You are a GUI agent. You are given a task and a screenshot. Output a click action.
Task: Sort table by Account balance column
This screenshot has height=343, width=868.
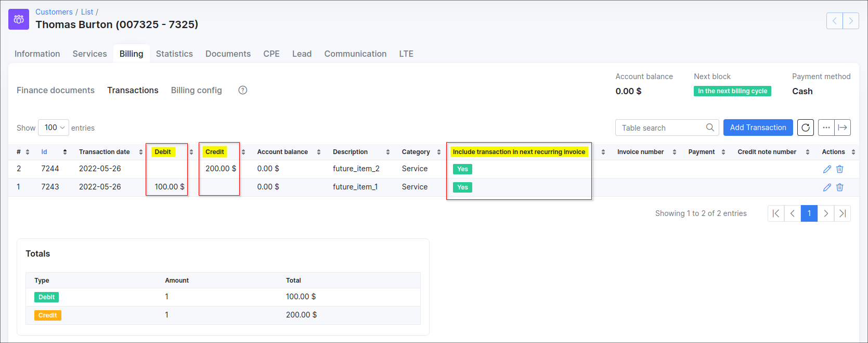pos(282,152)
